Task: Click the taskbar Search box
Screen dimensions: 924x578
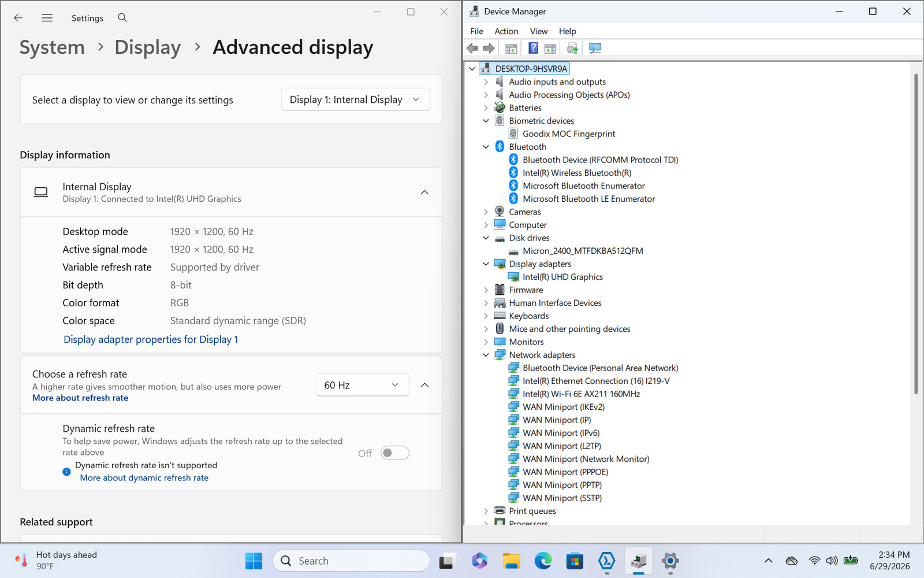Action: click(351, 561)
